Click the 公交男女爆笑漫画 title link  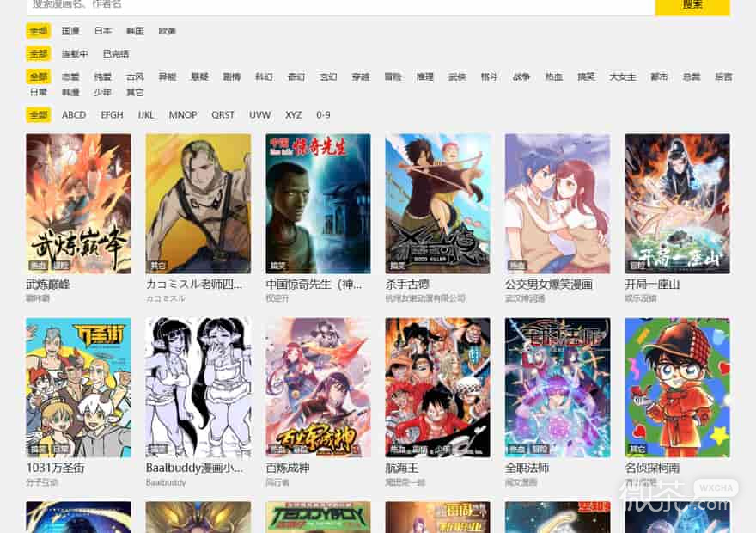click(549, 285)
